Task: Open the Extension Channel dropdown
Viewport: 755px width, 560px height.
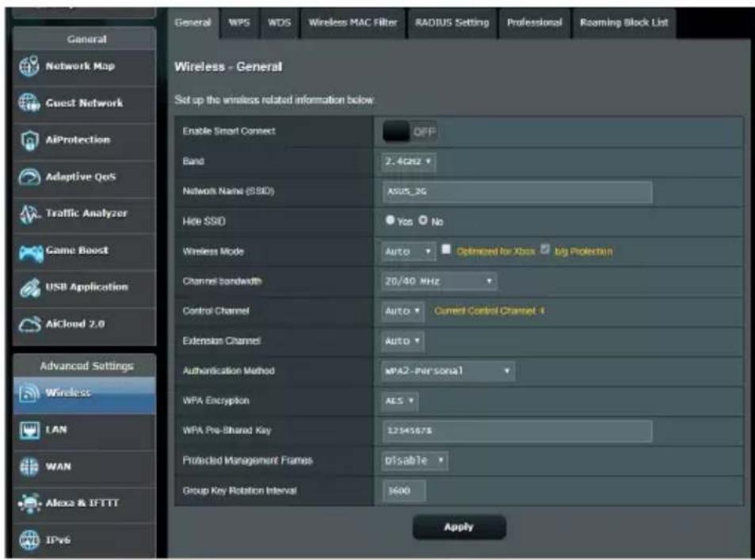Action: click(402, 341)
